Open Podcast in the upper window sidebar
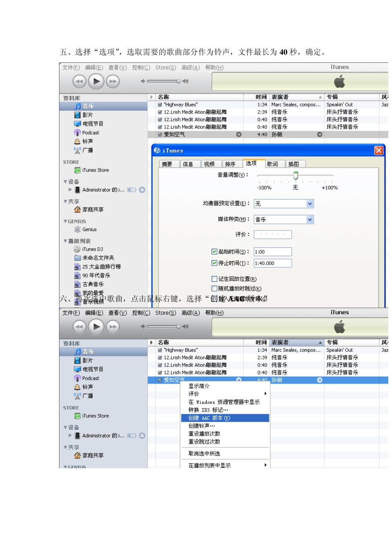Screen dimensions: 392x555 click(87, 133)
